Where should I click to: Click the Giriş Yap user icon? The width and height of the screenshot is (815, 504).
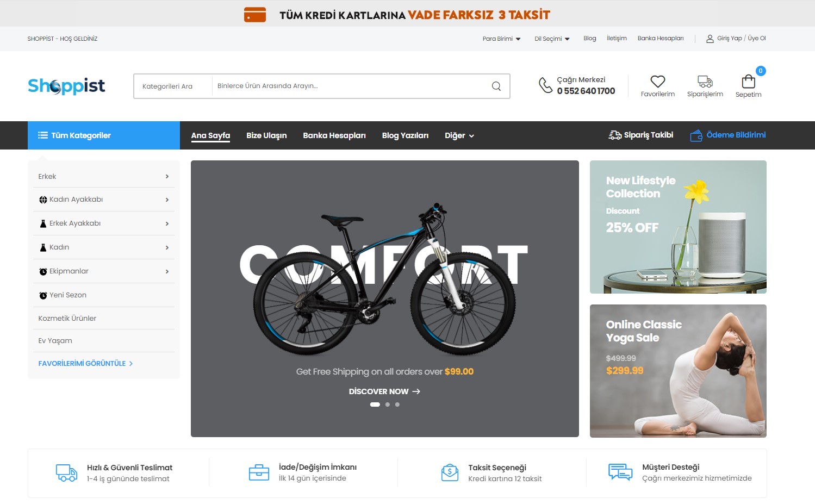click(x=710, y=39)
